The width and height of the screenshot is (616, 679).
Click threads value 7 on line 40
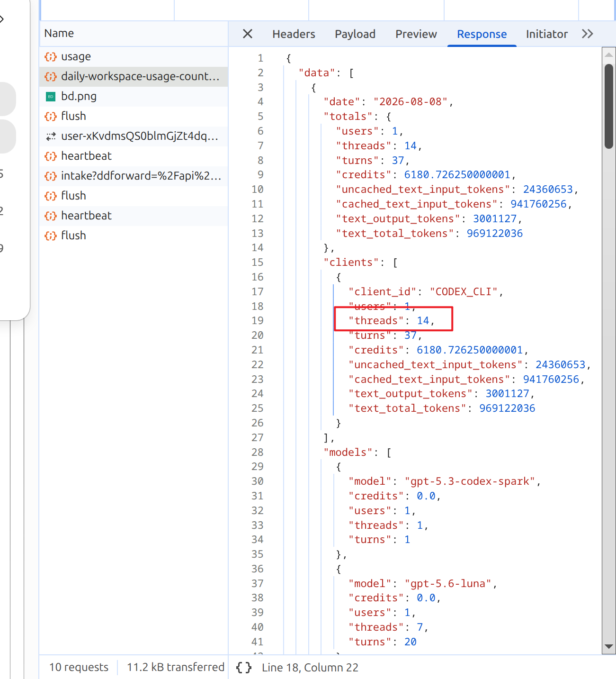point(420,627)
